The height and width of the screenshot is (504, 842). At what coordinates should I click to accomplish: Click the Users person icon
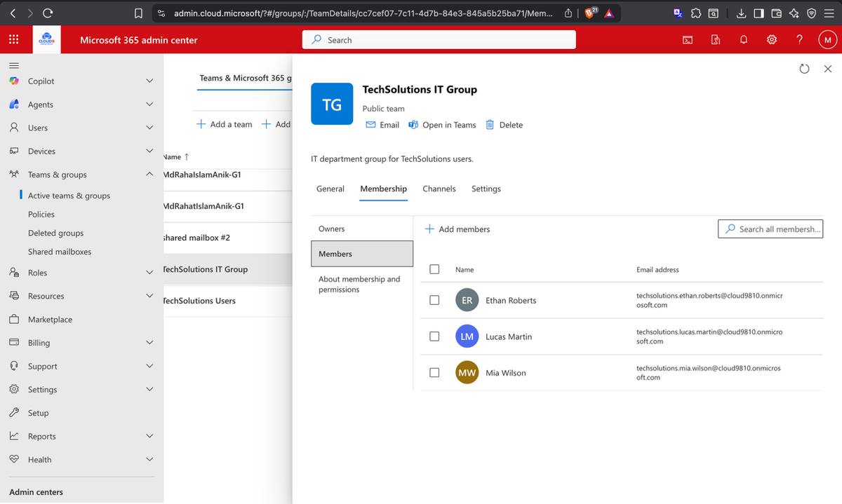14,128
